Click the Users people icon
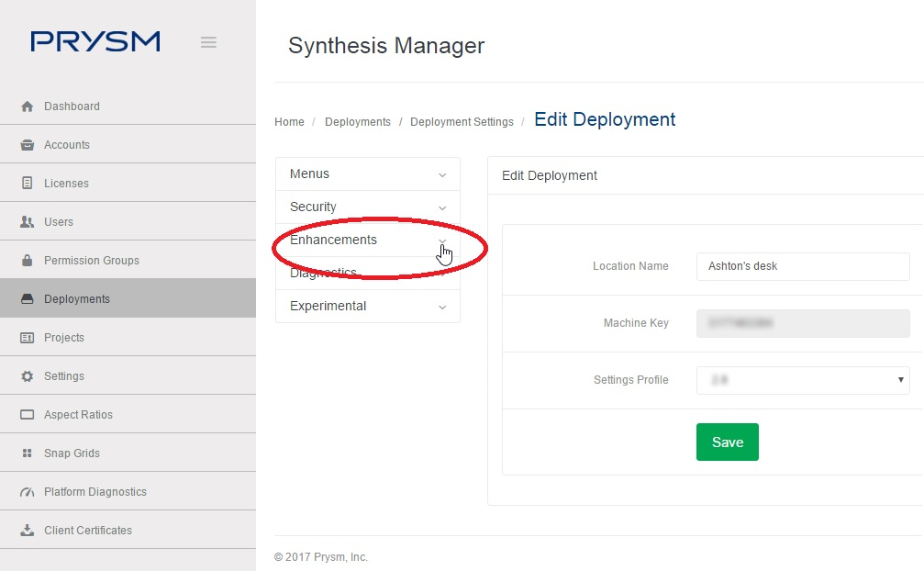This screenshot has height=571, width=924. [x=28, y=221]
